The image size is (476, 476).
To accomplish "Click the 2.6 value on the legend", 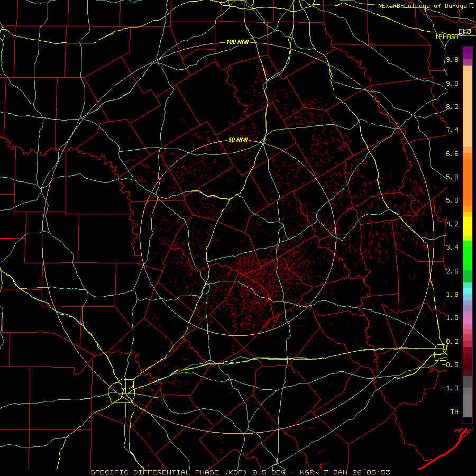I will pos(452,271).
